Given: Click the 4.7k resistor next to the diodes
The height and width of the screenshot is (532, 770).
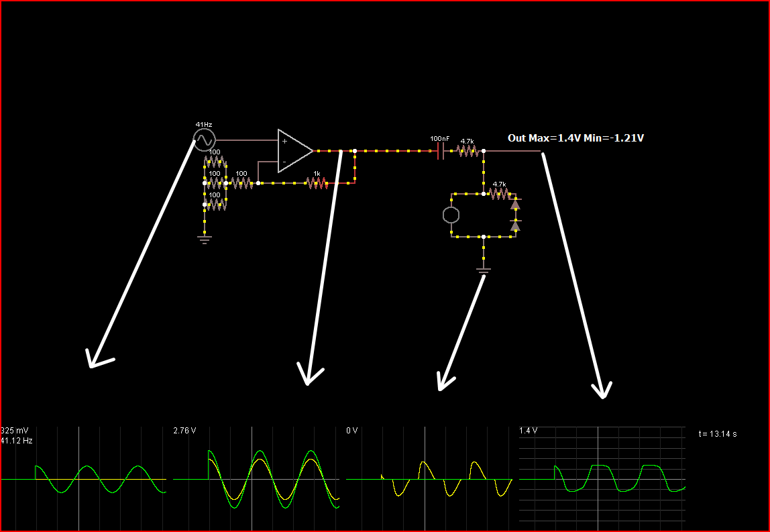Looking at the screenshot, I should [499, 193].
